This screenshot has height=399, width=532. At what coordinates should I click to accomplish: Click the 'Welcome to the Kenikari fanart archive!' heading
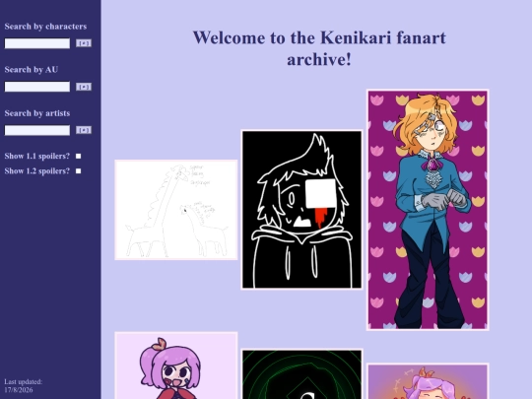[319, 48]
